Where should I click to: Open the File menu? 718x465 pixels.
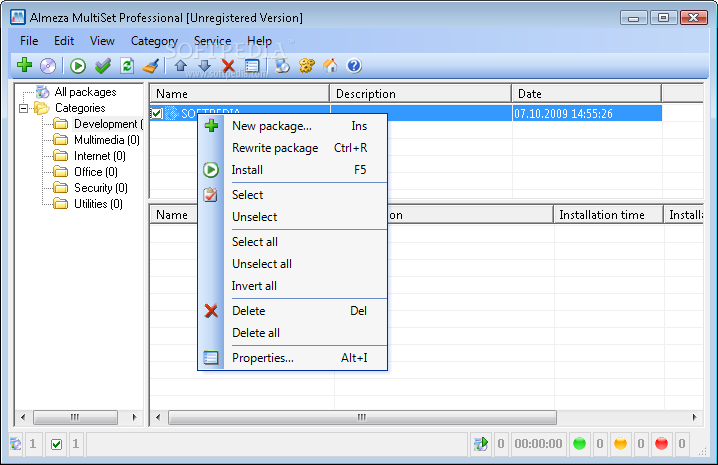pos(29,41)
